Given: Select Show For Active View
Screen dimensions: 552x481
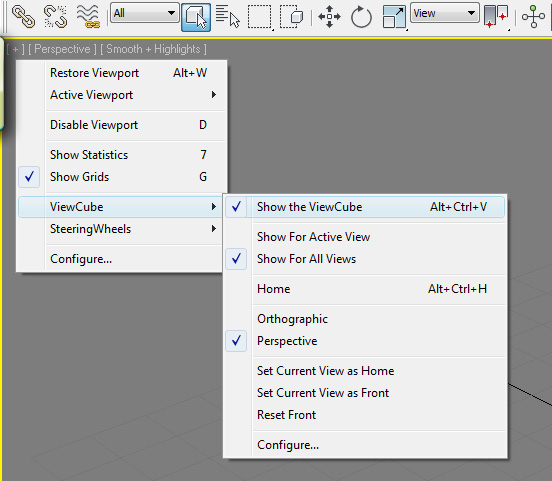Looking at the screenshot, I should [365, 237].
